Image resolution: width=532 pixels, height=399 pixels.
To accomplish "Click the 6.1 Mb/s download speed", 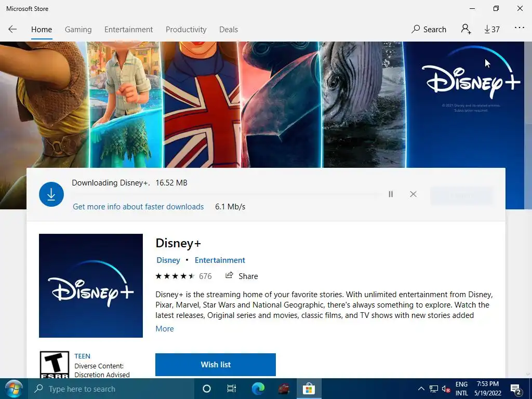I will [230, 207].
